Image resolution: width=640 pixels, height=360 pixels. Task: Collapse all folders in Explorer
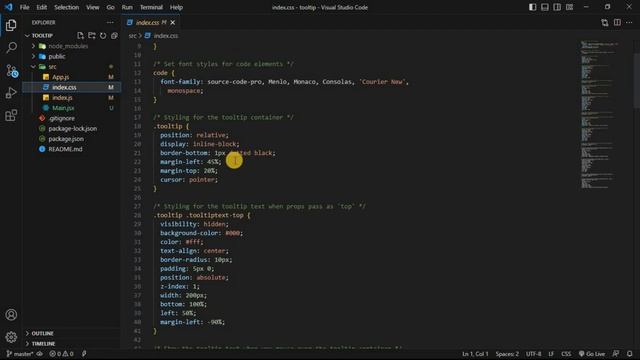(114, 36)
